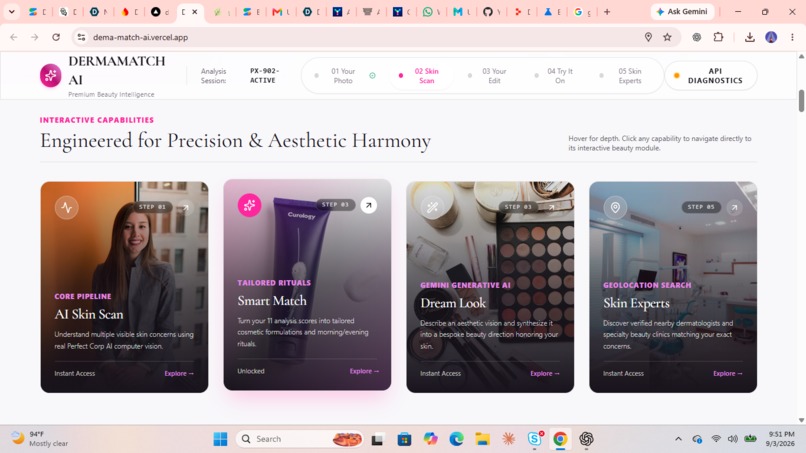The height and width of the screenshot is (453, 806).
Task: Click the Ask Gemini button
Action: coord(682,11)
